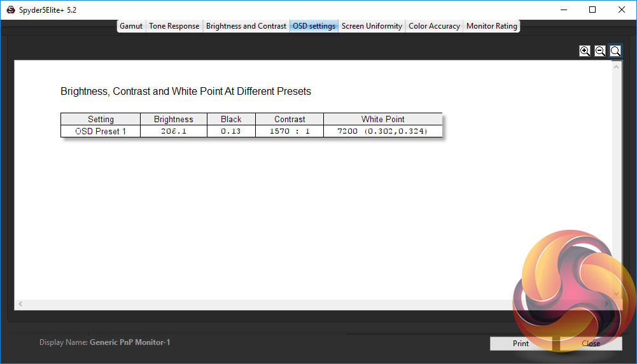Screen dimensions: 637x364
Task: Minimize the Spyder5Elite window
Action: click(x=564, y=10)
